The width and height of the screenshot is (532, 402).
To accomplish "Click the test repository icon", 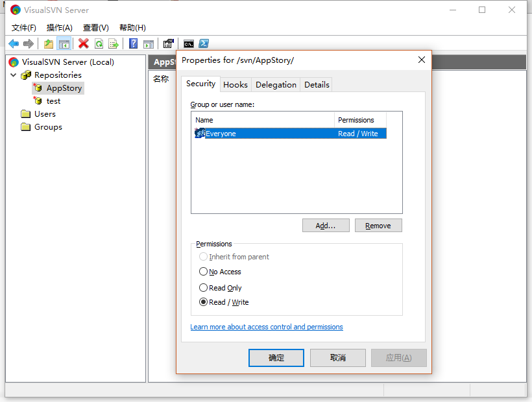I will 38,100.
